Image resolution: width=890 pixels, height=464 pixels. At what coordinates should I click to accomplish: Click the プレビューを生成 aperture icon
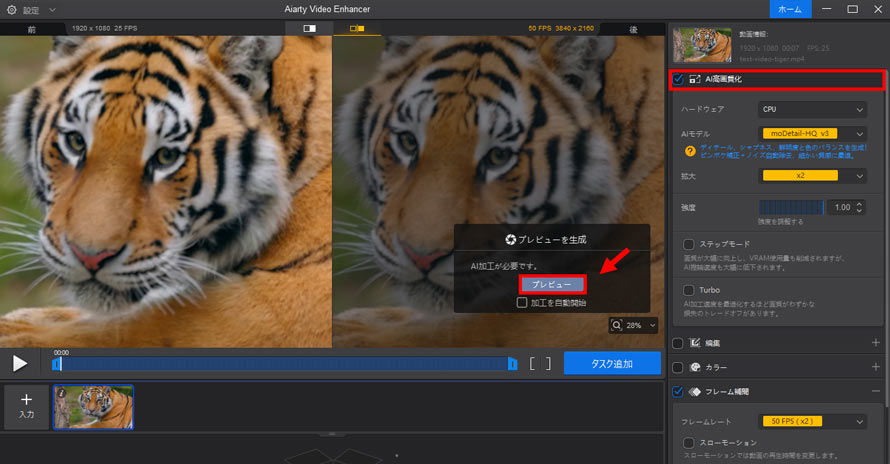coord(510,240)
